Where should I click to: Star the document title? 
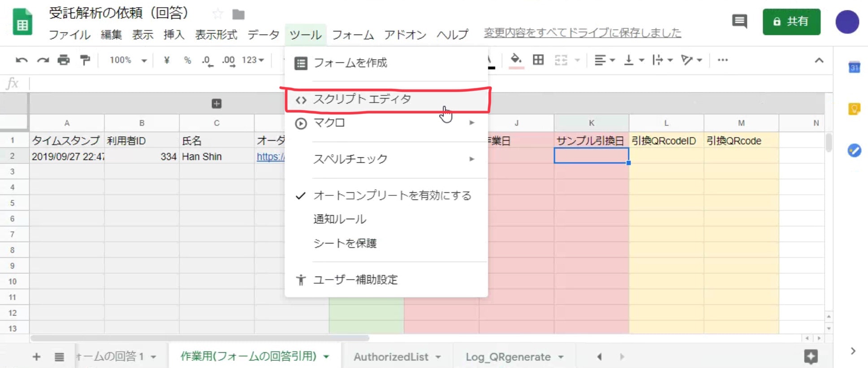tap(218, 14)
